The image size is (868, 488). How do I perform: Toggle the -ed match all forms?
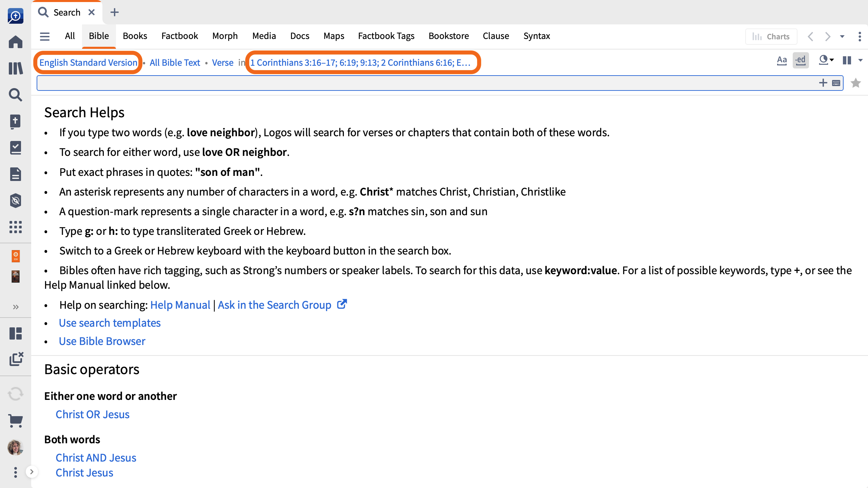pyautogui.click(x=801, y=60)
